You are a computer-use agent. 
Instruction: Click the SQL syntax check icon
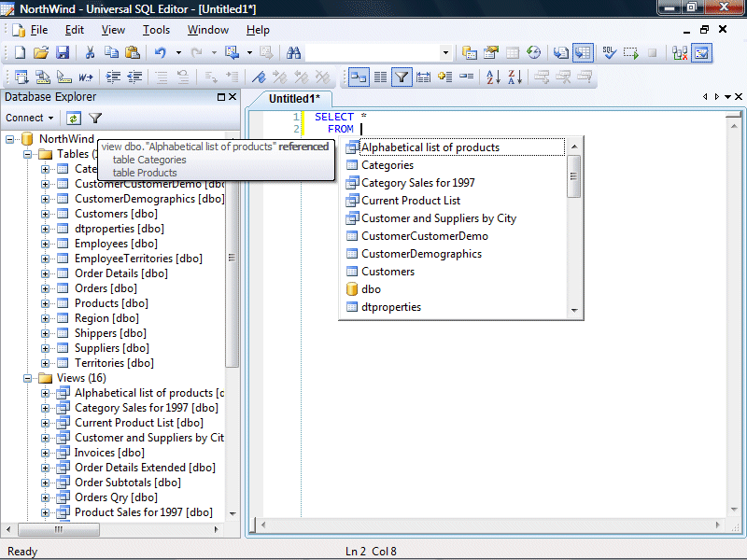pyautogui.click(x=608, y=53)
